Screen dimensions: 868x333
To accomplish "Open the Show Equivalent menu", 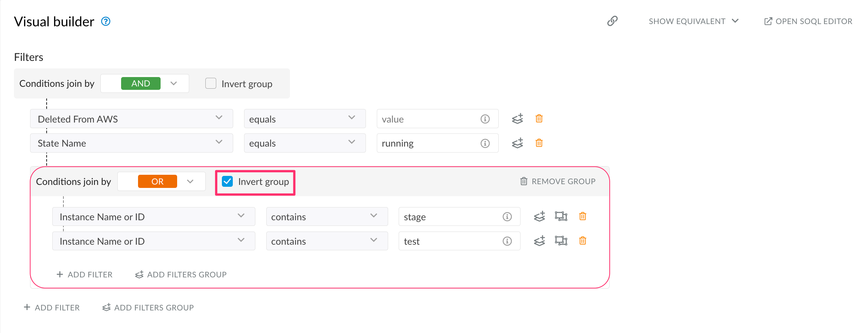I will [x=693, y=21].
